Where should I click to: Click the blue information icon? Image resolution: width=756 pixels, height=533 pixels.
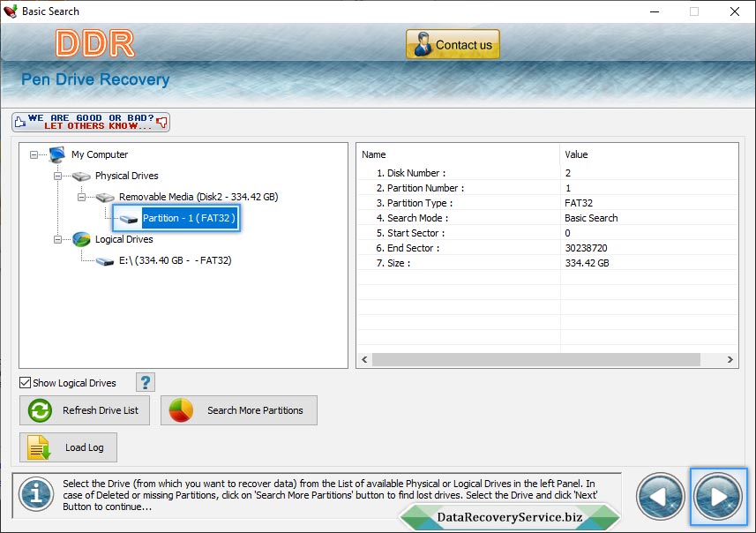[x=36, y=494]
